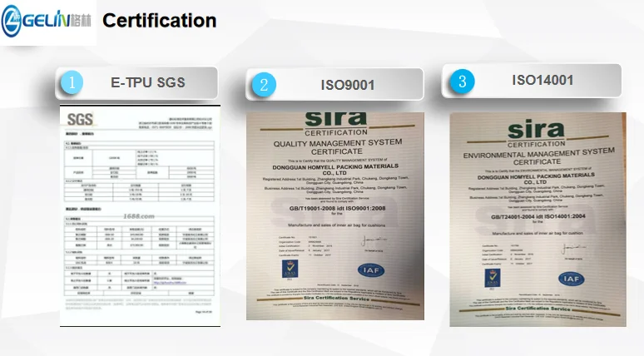Click text 'GB/T24001-2004 idt ISO14001:2004'
The image size is (644, 356).
coord(538,216)
